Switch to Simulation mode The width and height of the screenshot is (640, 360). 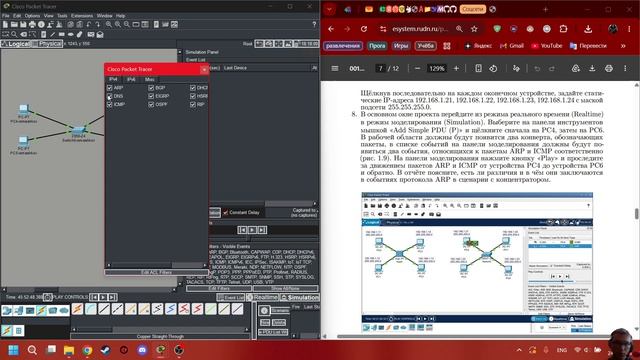click(300, 297)
